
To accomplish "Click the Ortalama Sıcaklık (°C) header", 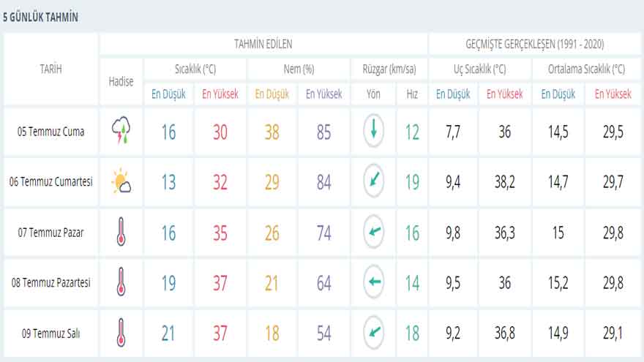I will click(586, 69).
